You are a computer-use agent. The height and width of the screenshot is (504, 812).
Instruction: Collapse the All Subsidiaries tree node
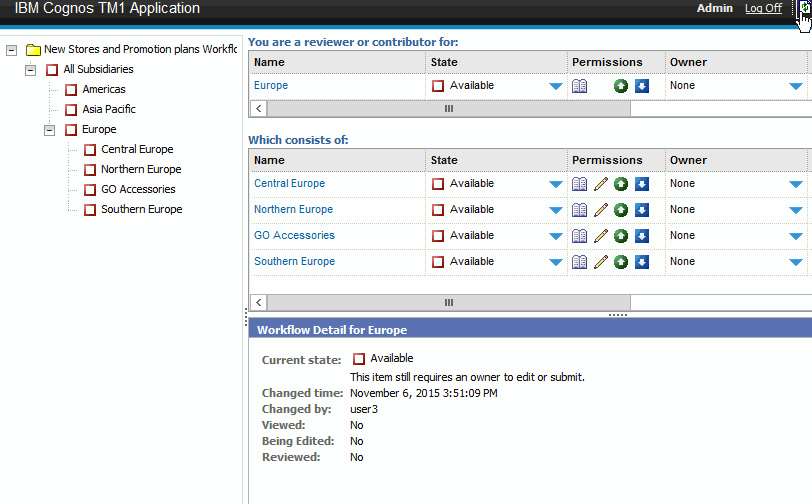click(x=31, y=70)
